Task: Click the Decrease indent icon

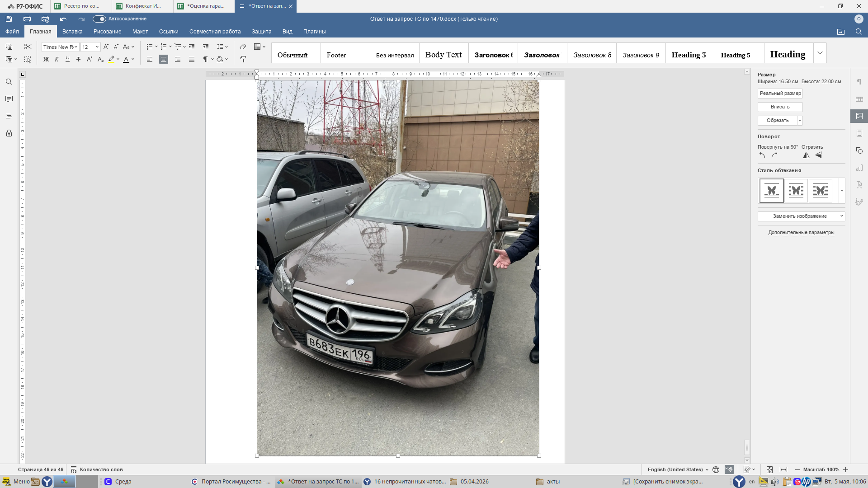Action: pyautogui.click(x=192, y=47)
